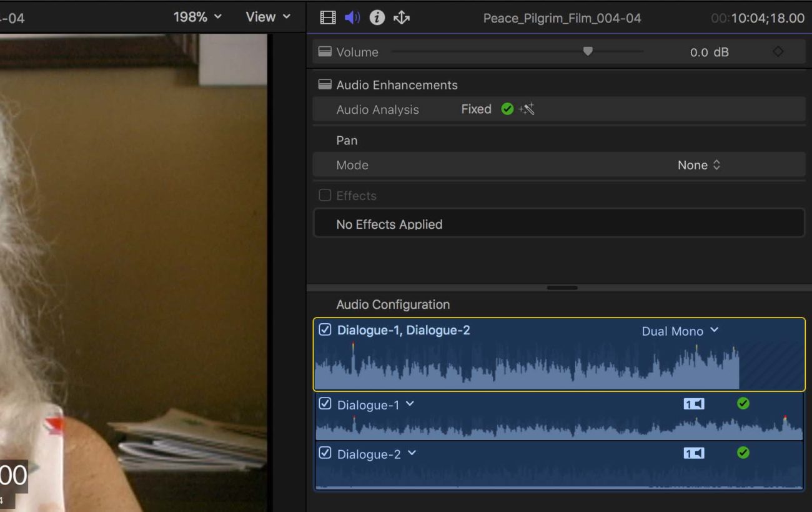Screen dimensions: 812x512
Task: Click the keyframe diamond on the Volume row
Action: 780,52
